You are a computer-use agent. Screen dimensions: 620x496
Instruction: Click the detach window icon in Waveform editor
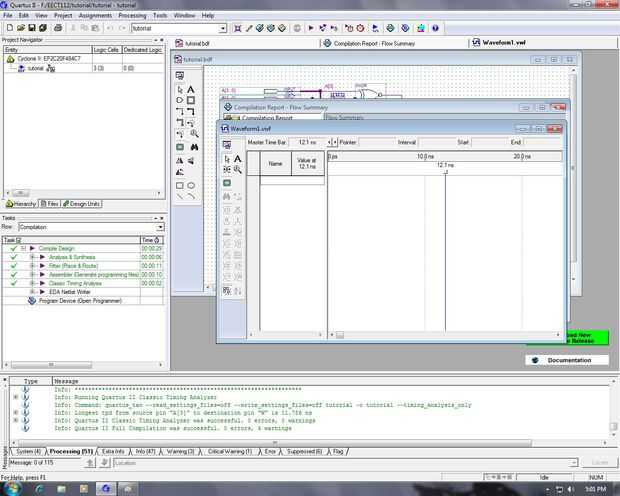coord(227,145)
